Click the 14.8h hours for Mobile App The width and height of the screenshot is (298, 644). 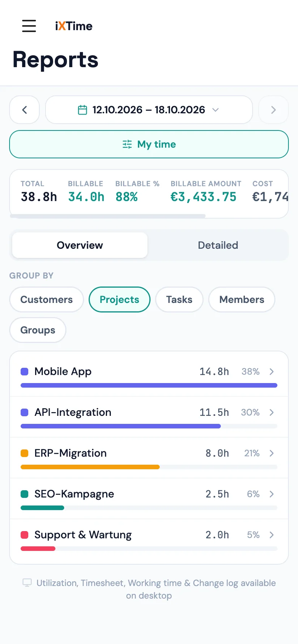(214, 372)
